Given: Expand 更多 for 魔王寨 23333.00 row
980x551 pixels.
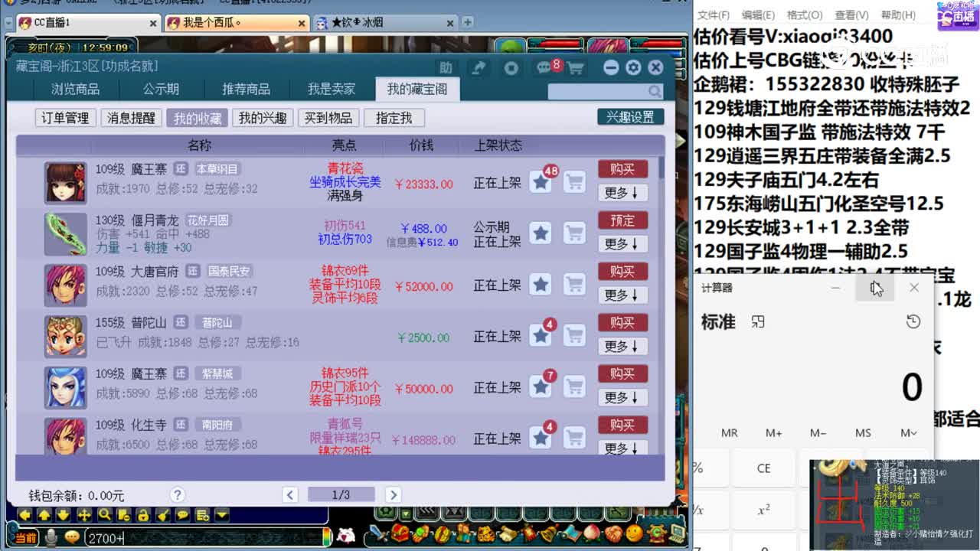Looking at the screenshot, I should tap(622, 192).
